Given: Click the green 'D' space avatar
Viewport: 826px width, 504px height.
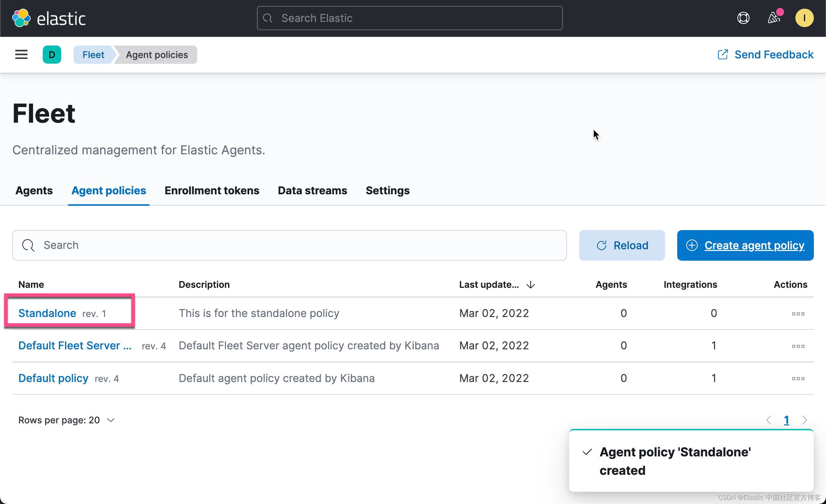Looking at the screenshot, I should (52, 55).
